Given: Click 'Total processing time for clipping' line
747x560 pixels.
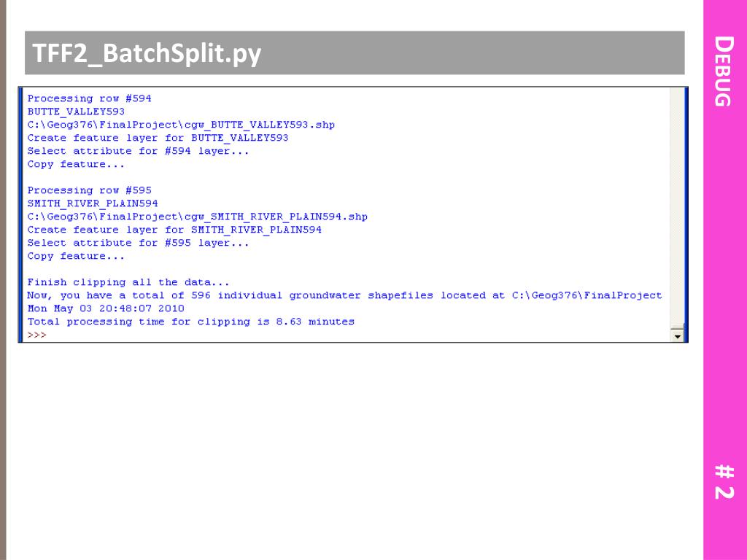Looking at the screenshot, I should tap(190, 322).
